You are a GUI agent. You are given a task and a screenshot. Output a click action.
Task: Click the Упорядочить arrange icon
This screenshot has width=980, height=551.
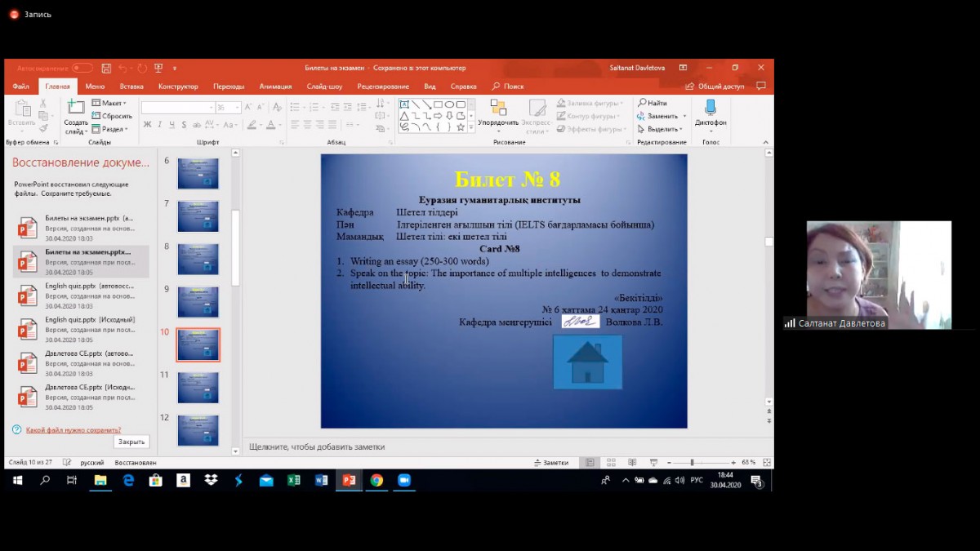tap(498, 108)
